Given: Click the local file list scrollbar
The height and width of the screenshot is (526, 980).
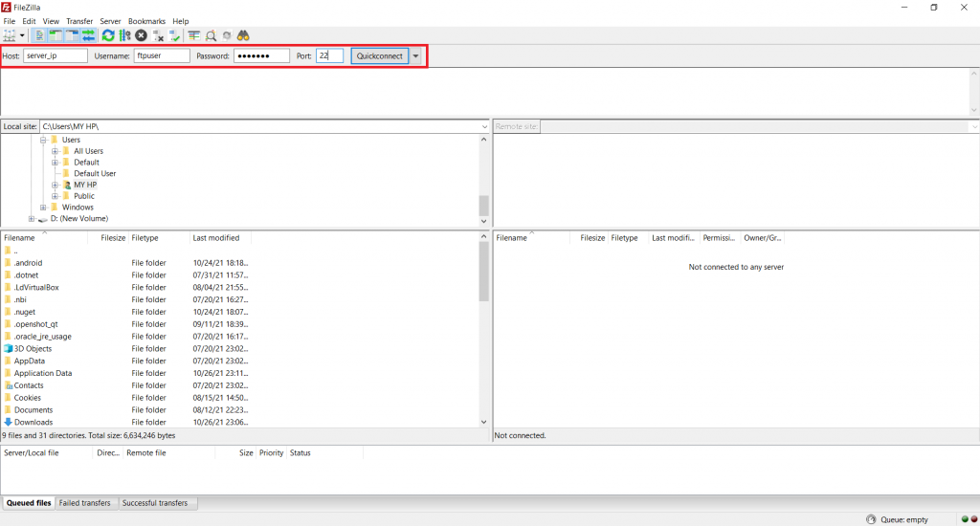Looking at the screenshot, I should coord(483,273).
